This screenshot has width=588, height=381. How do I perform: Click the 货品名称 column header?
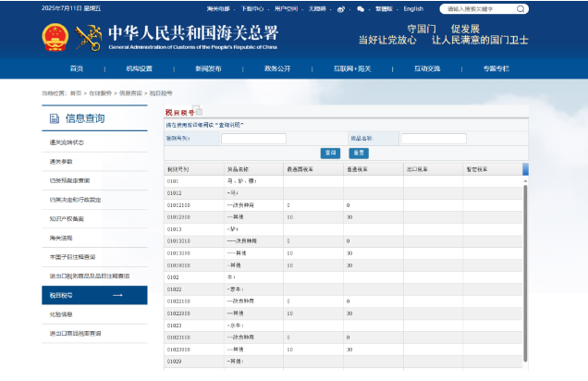254,169
